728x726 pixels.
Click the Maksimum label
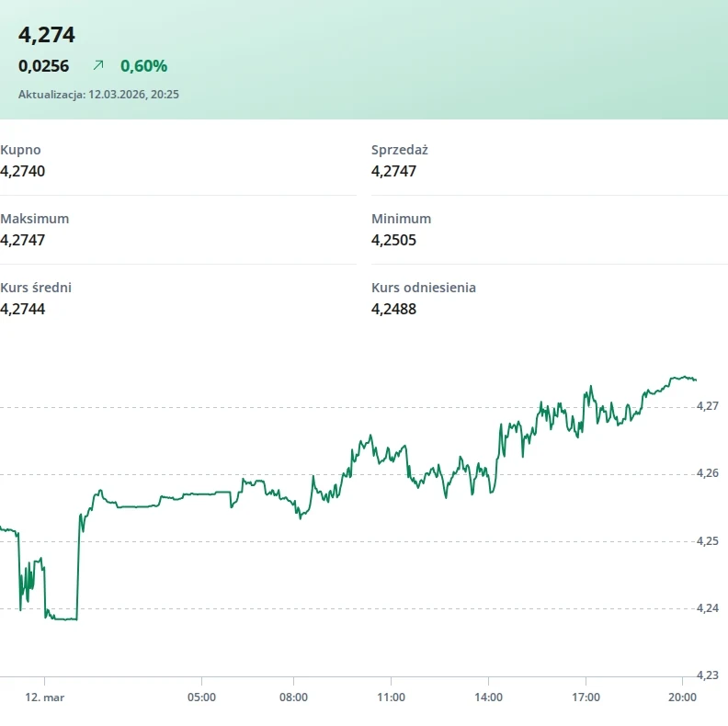coord(35,219)
